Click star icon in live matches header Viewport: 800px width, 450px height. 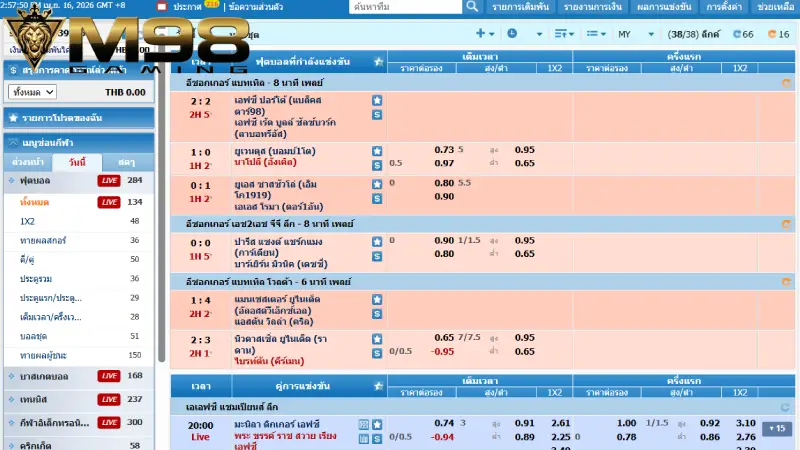pos(378,62)
